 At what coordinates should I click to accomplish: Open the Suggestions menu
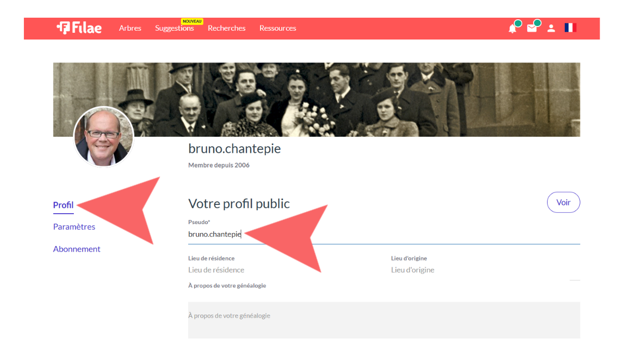point(175,28)
